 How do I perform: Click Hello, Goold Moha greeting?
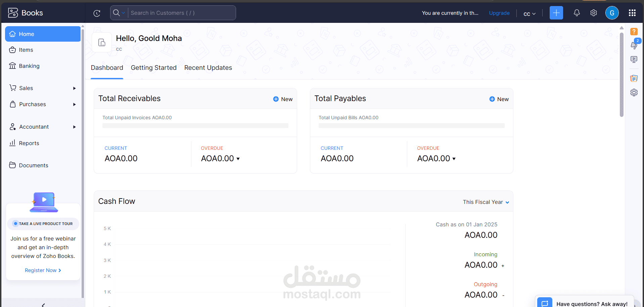[149, 38]
